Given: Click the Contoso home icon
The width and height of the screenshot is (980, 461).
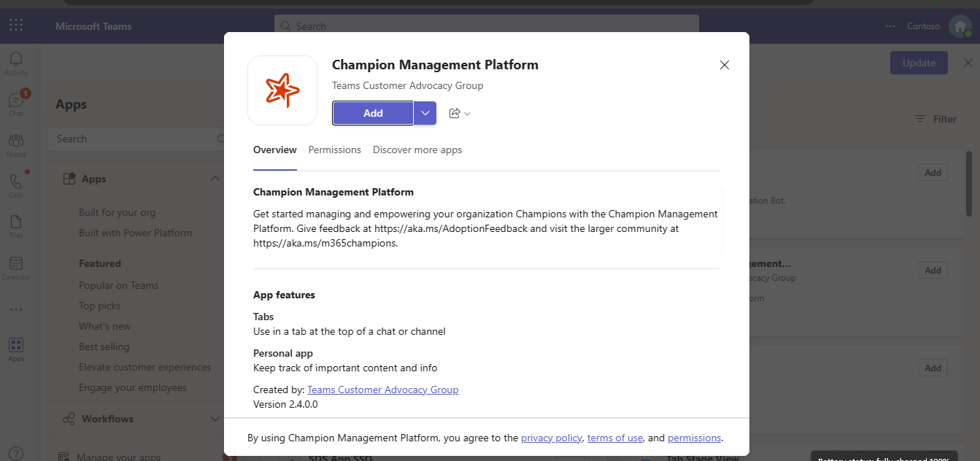Looking at the screenshot, I should click(x=960, y=26).
